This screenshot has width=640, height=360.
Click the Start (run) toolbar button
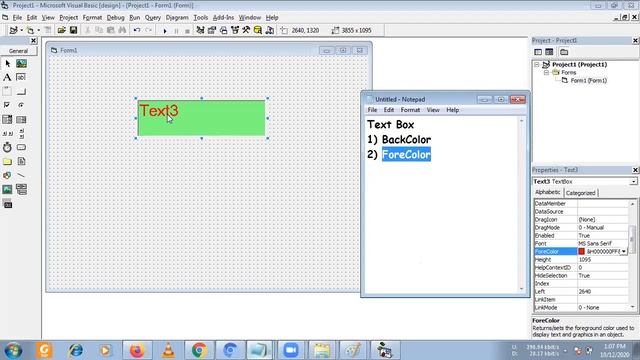click(x=165, y=31)
